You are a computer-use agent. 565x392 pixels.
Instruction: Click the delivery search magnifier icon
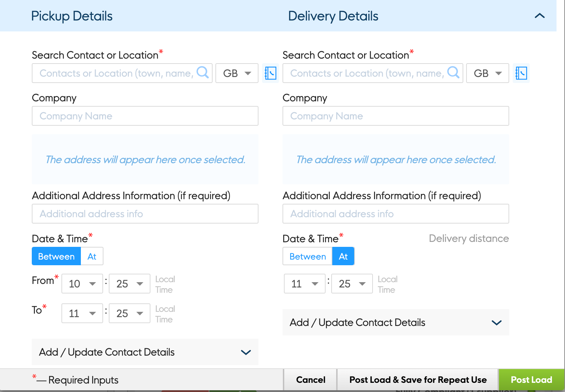point(453,72)
